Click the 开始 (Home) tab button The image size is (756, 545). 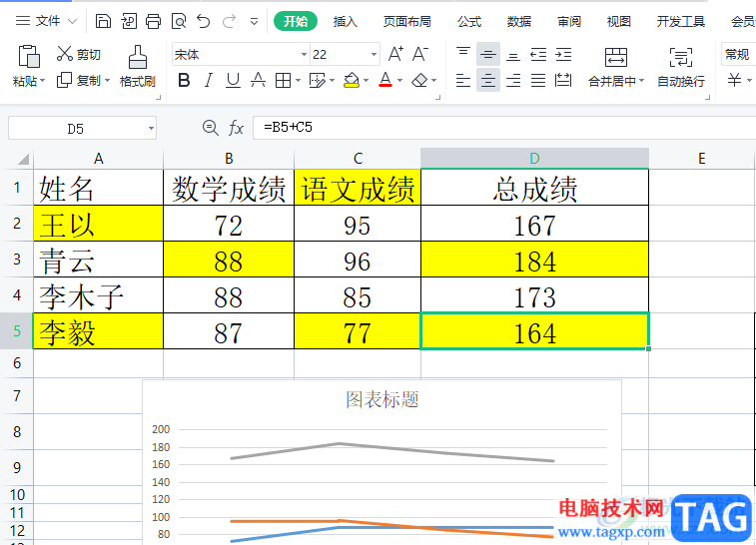click(x=295, y=21)
